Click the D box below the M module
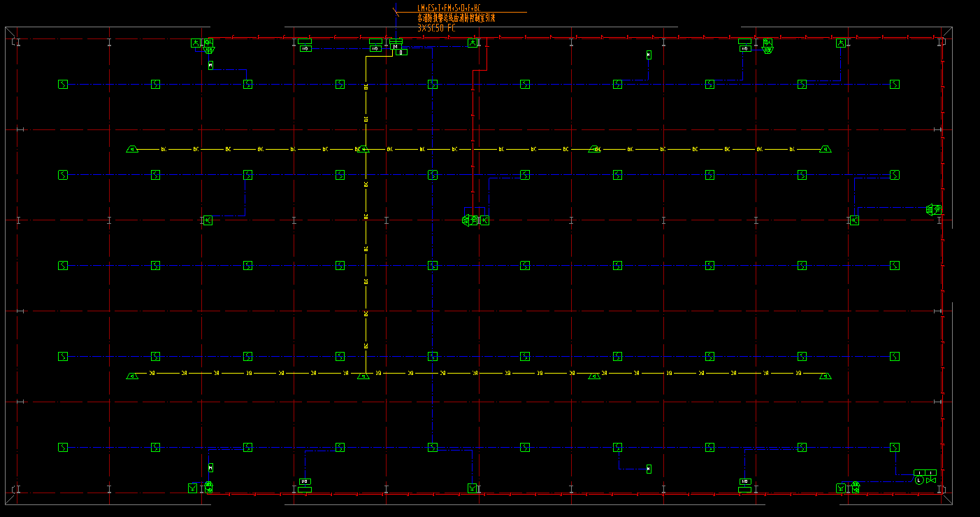This screenshot has width=980, height=517. (401, 52)
